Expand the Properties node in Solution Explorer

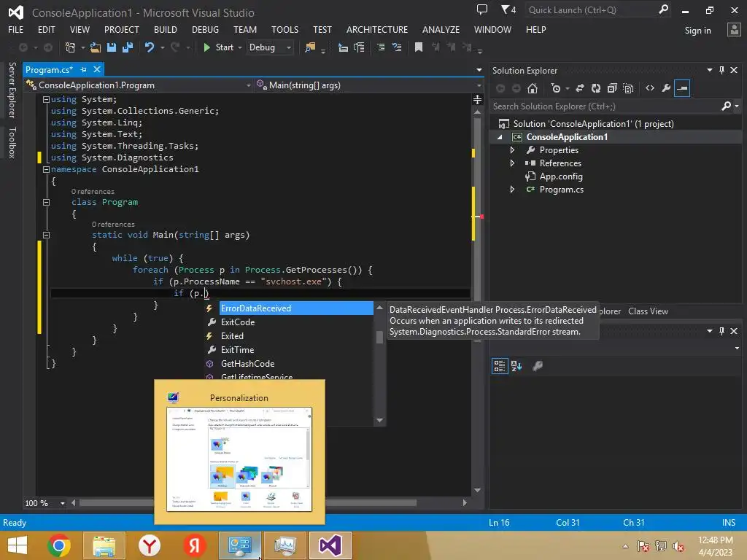point(513,150)
